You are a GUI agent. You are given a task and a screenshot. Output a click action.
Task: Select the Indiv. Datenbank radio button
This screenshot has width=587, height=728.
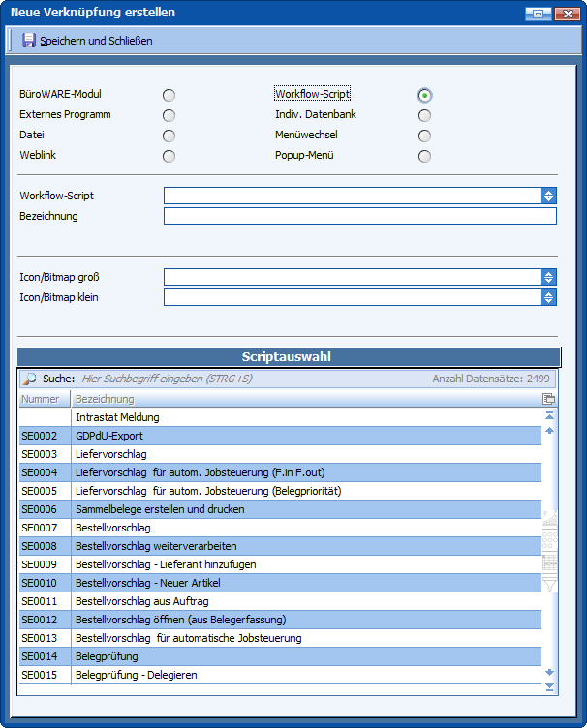point(424,115)
